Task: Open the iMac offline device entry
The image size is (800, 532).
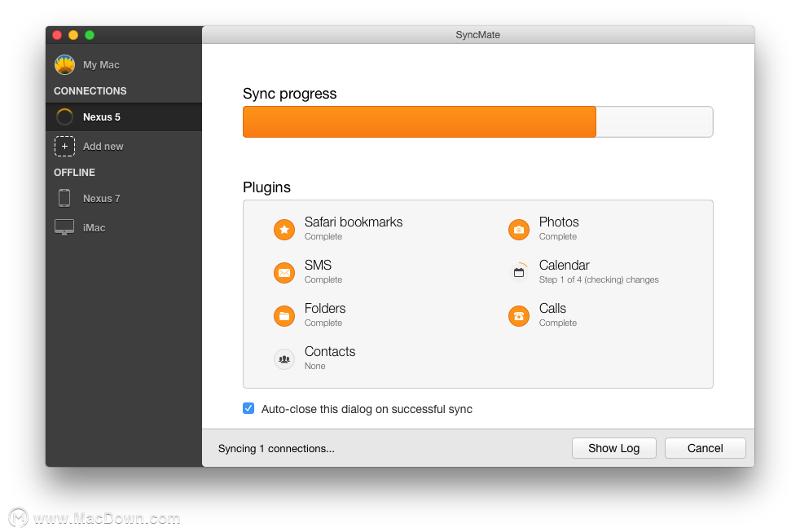Action: [x=124, y=227]
